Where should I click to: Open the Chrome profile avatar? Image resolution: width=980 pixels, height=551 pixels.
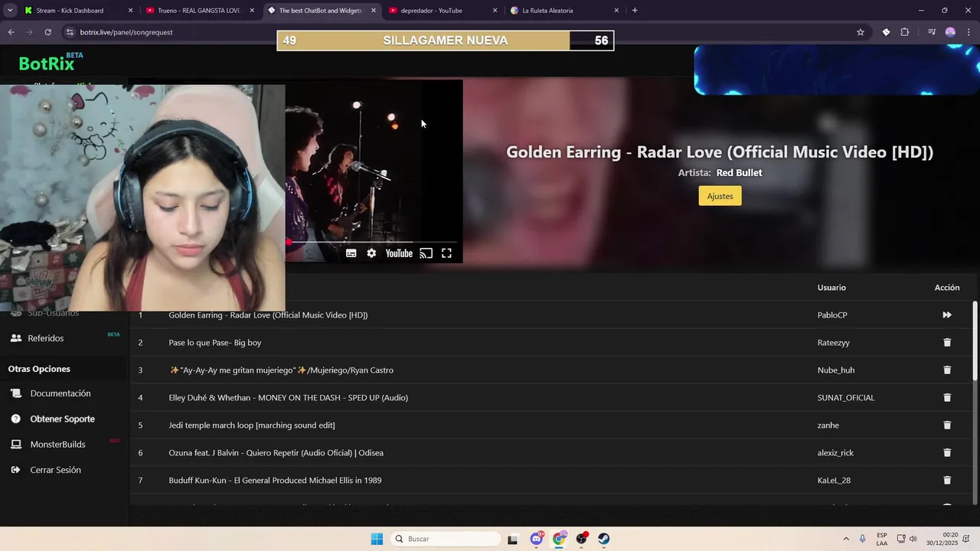click(950, 32)
